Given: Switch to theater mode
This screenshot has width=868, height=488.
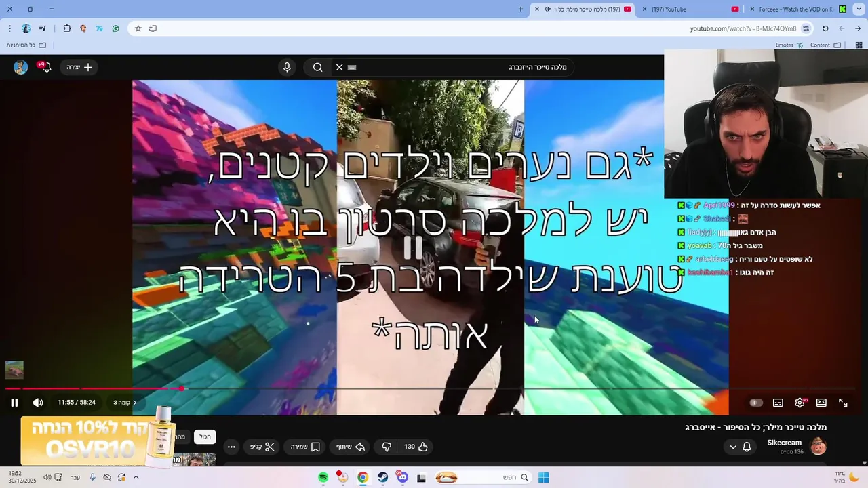Looking at the screenshot, I should [x=821, y=403].
